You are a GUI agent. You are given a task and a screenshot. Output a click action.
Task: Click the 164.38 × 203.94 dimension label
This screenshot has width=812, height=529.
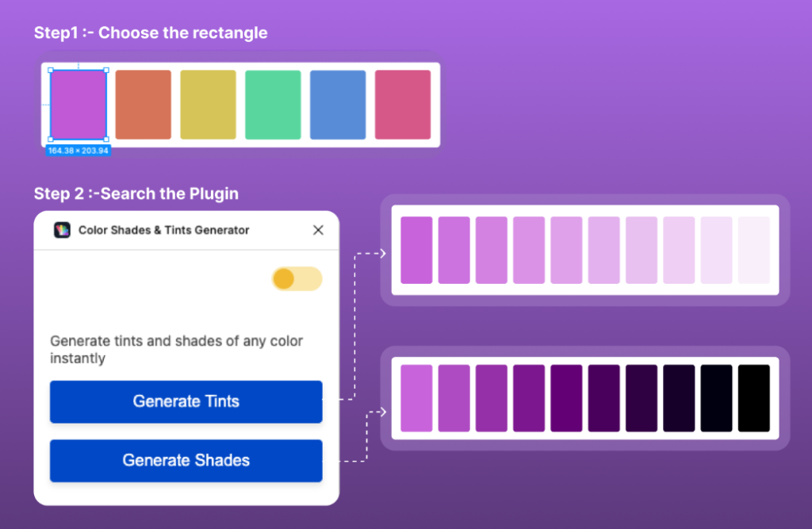coord(79,151)
